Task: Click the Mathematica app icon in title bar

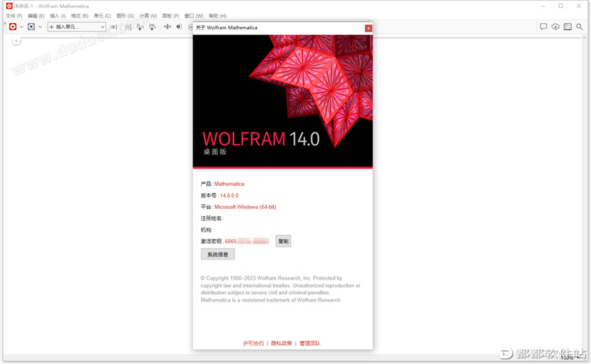Action: point(9,6)
